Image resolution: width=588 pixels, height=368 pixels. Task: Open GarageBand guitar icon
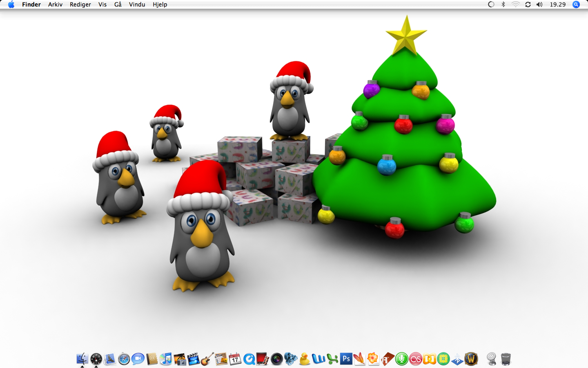coord(207,359)
